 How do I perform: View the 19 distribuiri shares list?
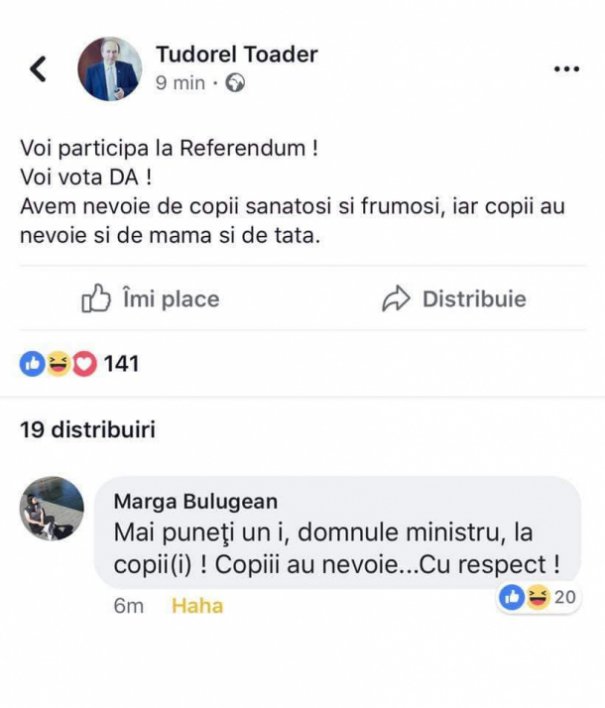pos(88,429)
